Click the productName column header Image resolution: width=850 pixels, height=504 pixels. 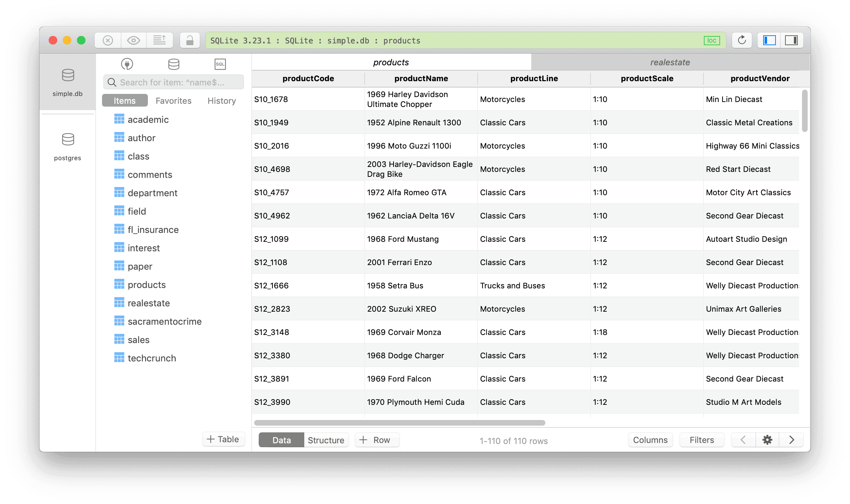tap(421, 78)
